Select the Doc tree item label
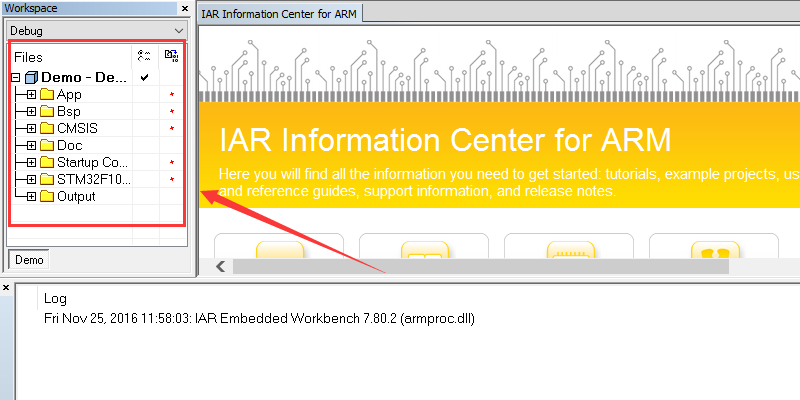 (69, 145)
